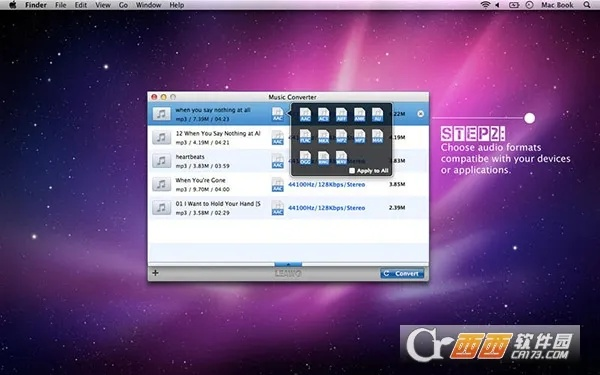Open the Edit menu
This screenshot has height=375, width=600.
coord(81,5)
